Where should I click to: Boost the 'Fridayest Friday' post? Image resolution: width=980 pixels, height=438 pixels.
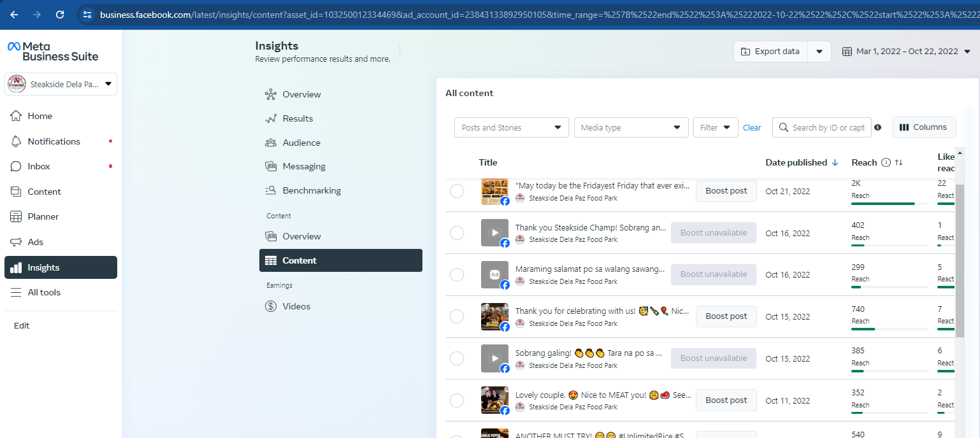(x=726, y=191)
